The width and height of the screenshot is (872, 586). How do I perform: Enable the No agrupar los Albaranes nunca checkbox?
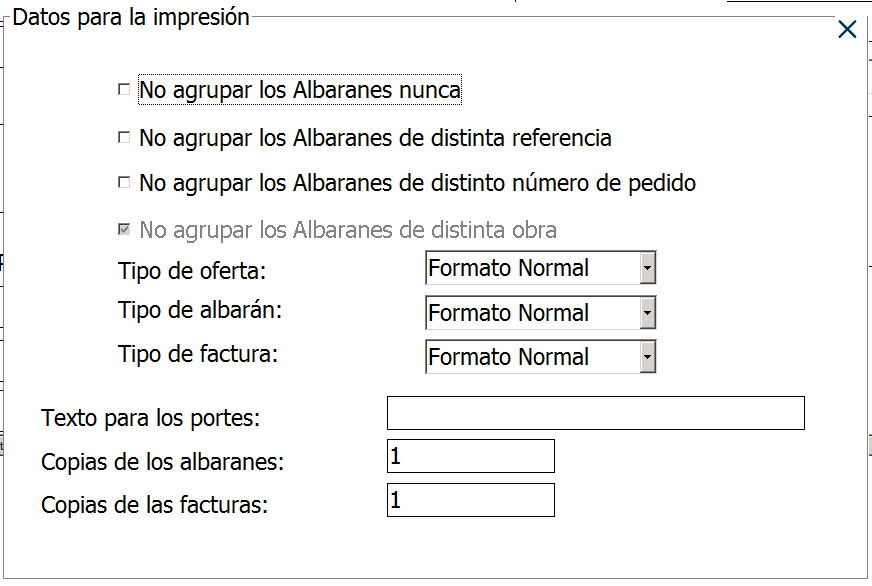(x=124, y=90)
